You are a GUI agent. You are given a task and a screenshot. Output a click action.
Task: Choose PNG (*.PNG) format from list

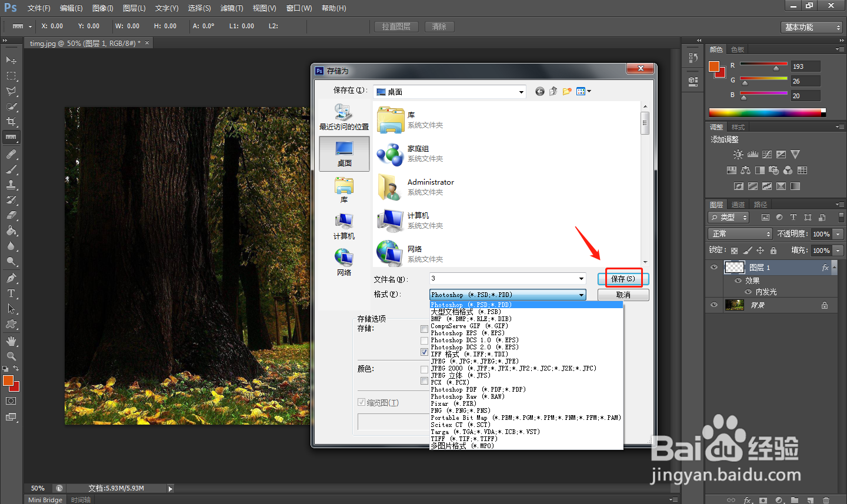[461, 411]
